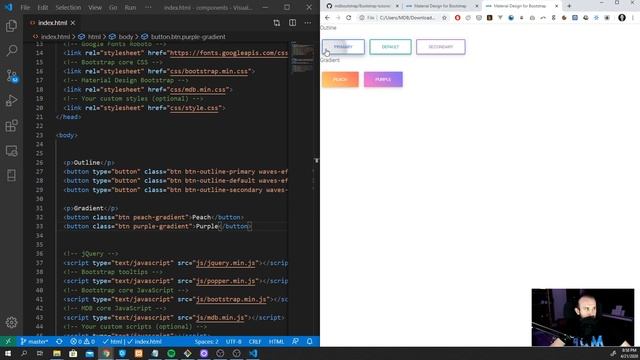This screenshot has height=360, width=640.
Task: Open the View menu
Action: point(95,7)
